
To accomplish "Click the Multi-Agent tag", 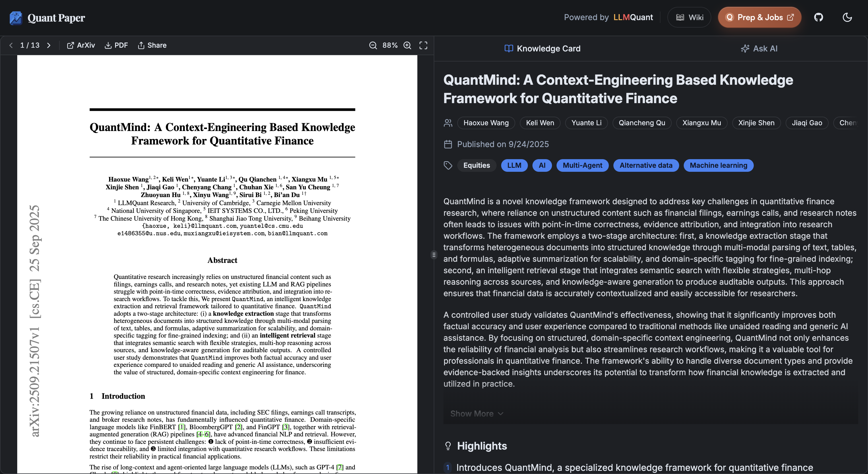I will tap(582, 165).
